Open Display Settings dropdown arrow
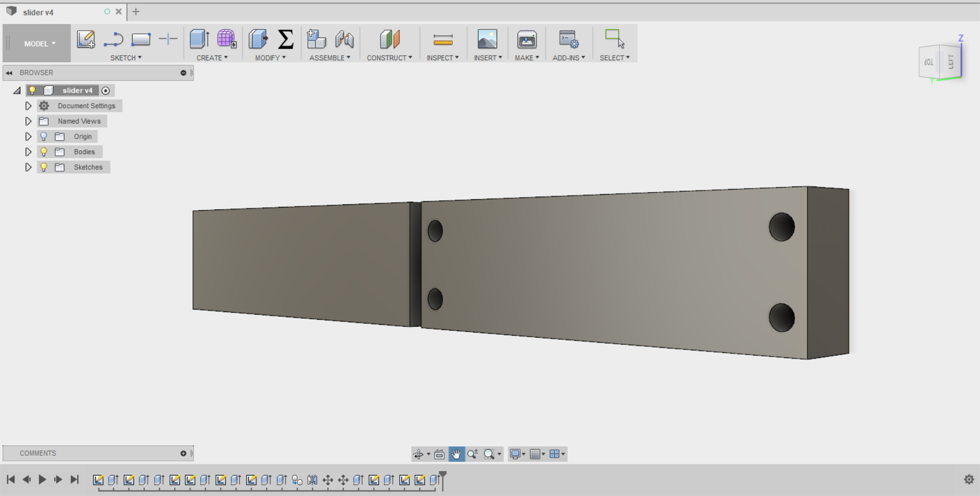The image size is (980, 496). tap(524, 454)
